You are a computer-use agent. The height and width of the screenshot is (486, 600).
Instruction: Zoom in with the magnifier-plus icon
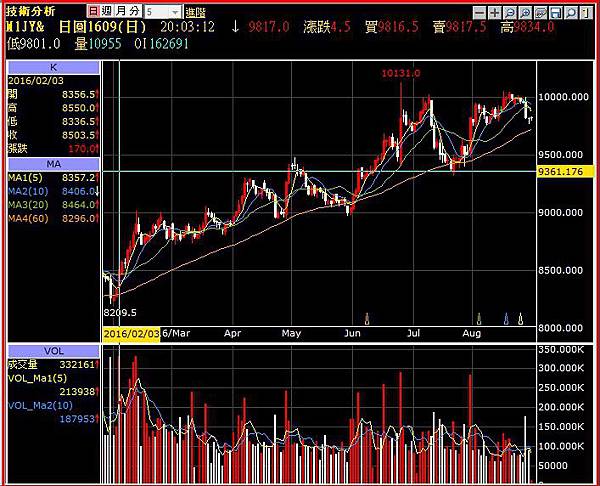click(x=525, y=12)
